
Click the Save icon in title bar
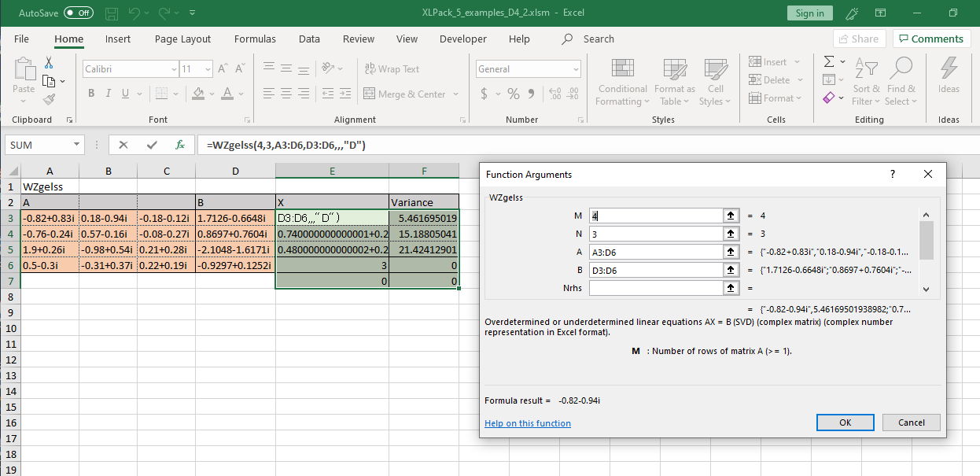coord(112,13)
